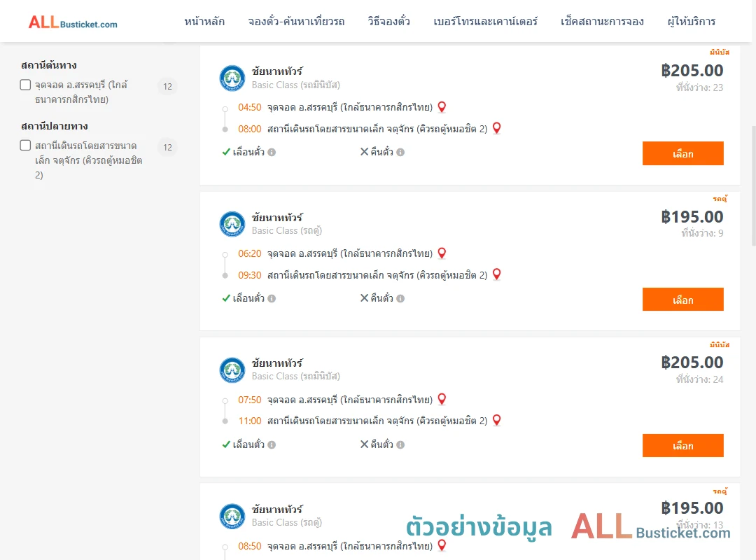Screen dimensions: 756x560
Task: Open the ALLBusticket.com logo homepage
Action: 73,22
